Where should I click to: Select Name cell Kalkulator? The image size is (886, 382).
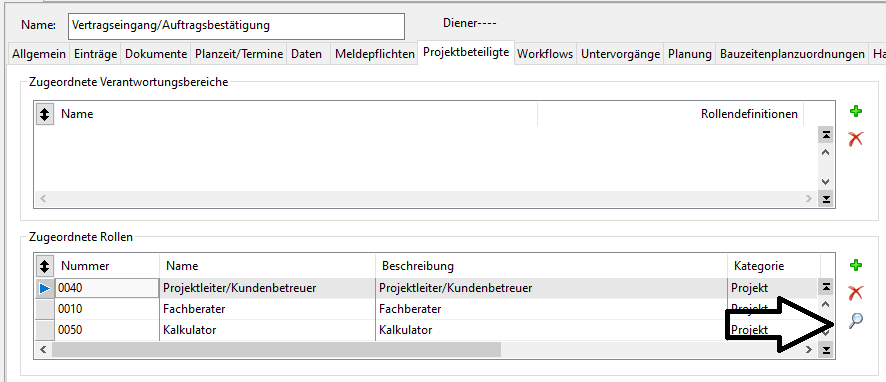coord(267,329)
